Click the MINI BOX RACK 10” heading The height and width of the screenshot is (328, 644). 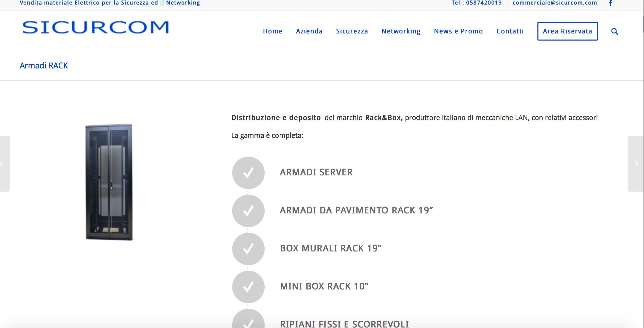pos(324,286)
